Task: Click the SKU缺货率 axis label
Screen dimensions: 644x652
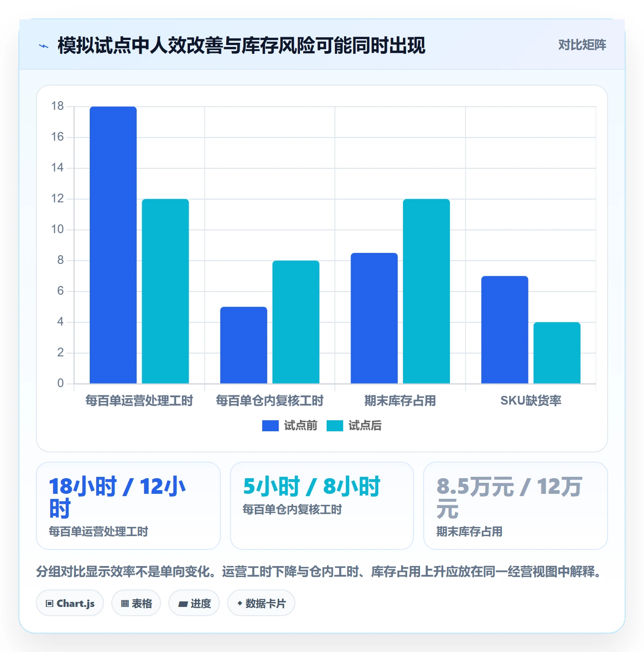Action: tap(531, 400)
